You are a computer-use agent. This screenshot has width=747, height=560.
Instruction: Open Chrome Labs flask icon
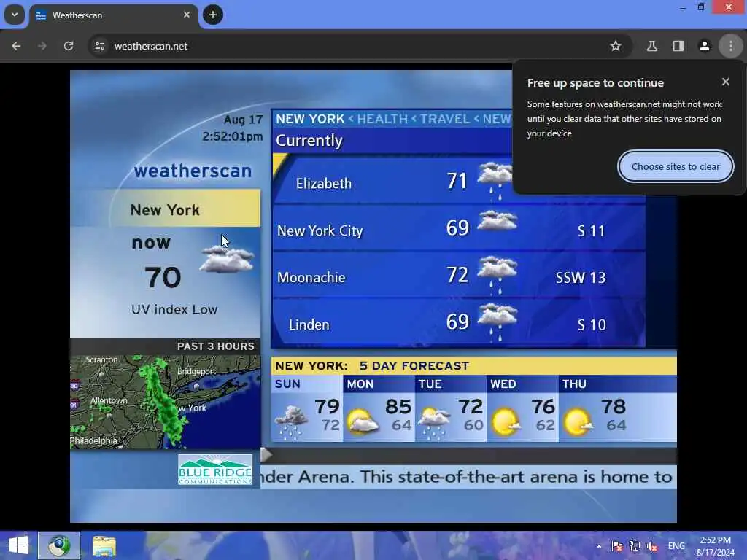[x=651, y=46]
